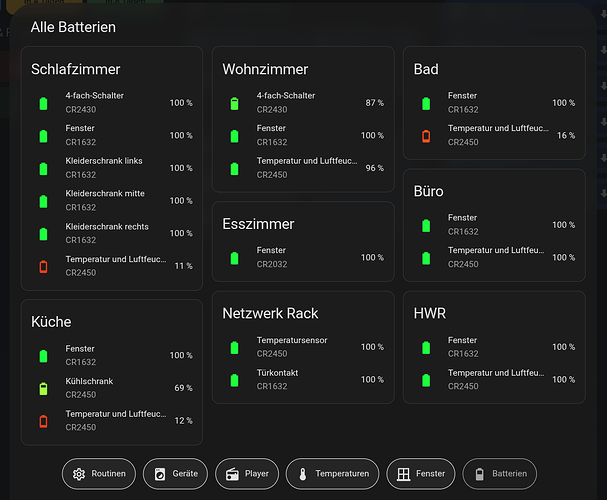Click battery icon of Büro Fenster
Image resolution: width=607 pixels, height=500 pixels.
(x=426, y=225)
